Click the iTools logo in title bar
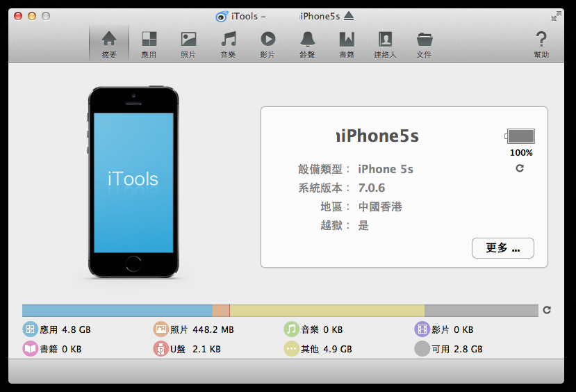Viewport: 576px width, 392px height. tap(222, 16)
